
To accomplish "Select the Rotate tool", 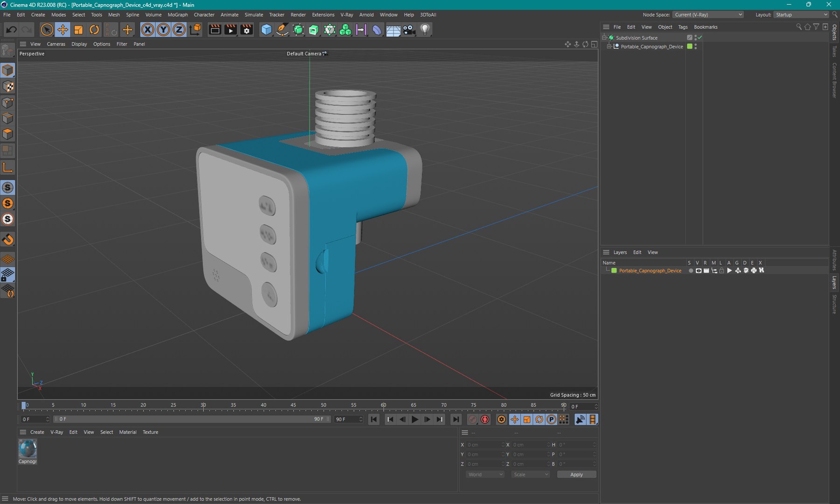I will coord(94,30).
